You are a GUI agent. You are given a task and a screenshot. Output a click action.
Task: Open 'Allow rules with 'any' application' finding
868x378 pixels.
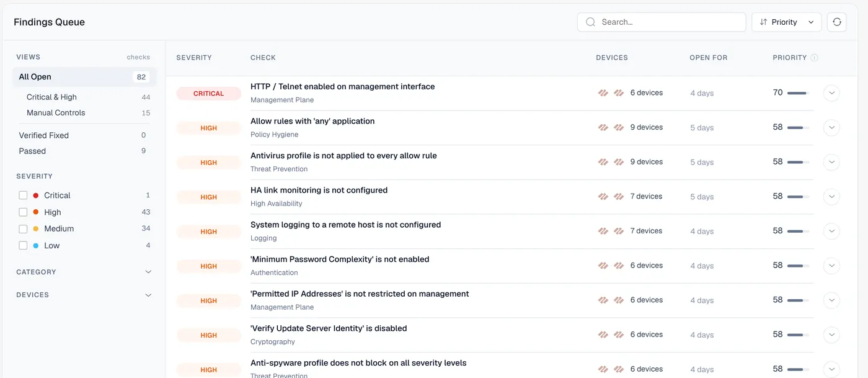pyautogui.click(x=312, y=121)
